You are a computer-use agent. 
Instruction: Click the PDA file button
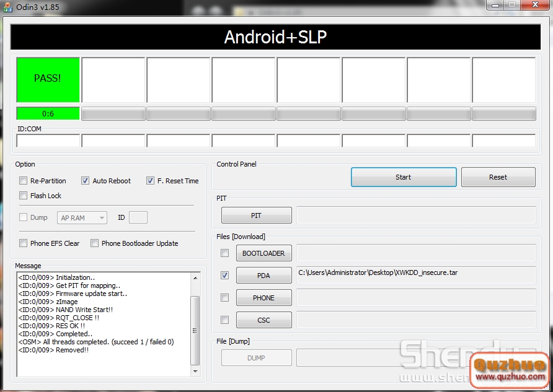[264, 275]
